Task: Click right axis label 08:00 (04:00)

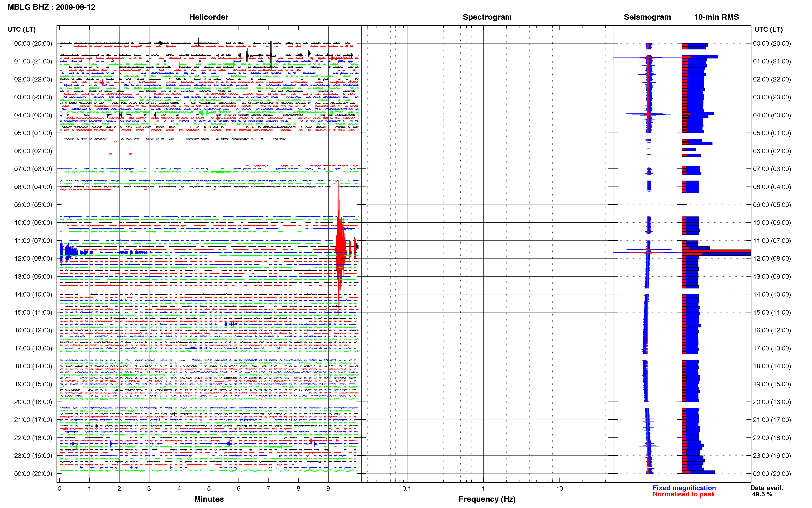Action: [x=772, y=187]
